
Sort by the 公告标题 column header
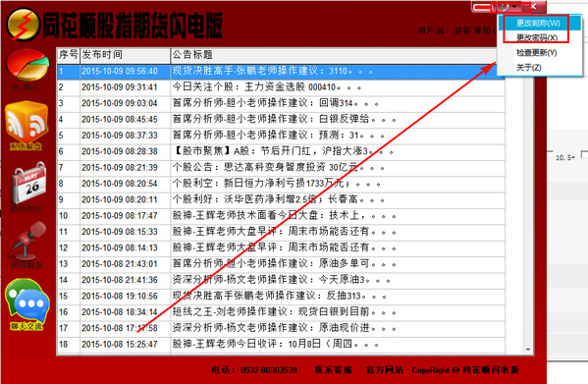[x=334, y=55]
